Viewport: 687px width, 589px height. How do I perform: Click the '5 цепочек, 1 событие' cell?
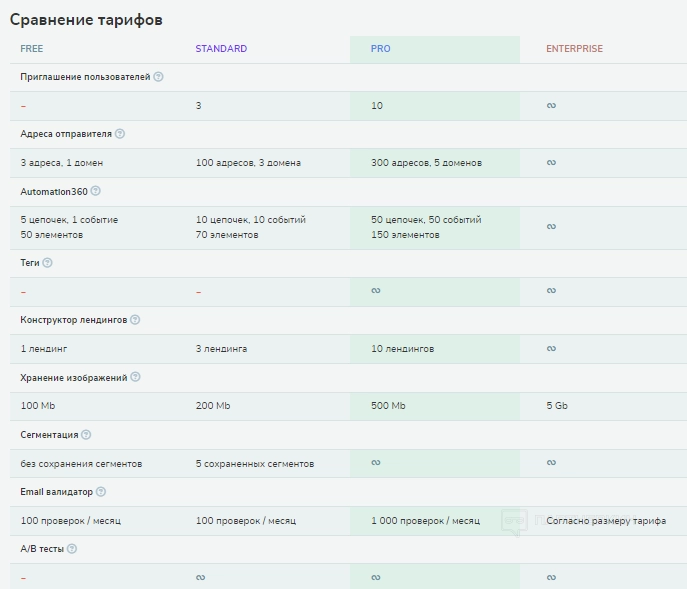(69, 220)
